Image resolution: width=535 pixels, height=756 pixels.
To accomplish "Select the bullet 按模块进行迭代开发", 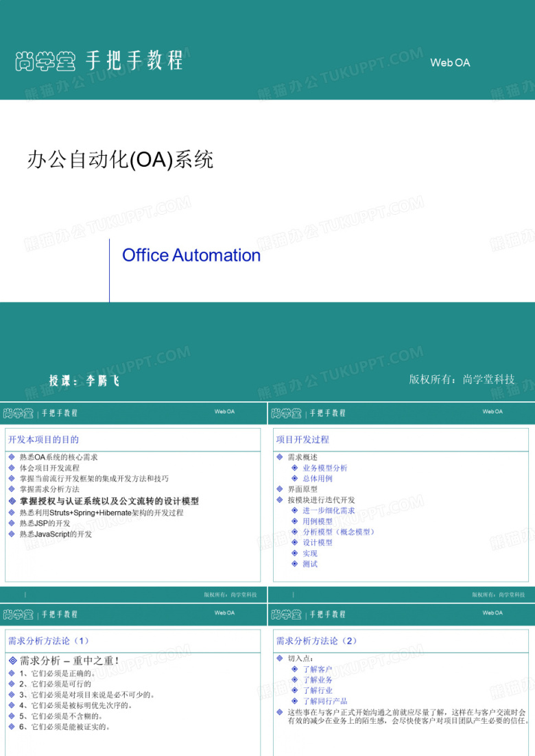I will [321, 500].
